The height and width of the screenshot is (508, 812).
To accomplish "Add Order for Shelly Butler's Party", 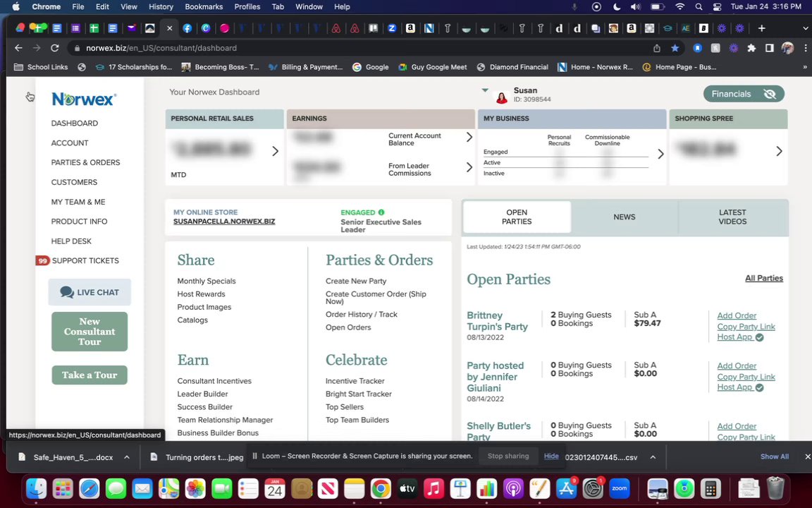I will tap(737, 426).
